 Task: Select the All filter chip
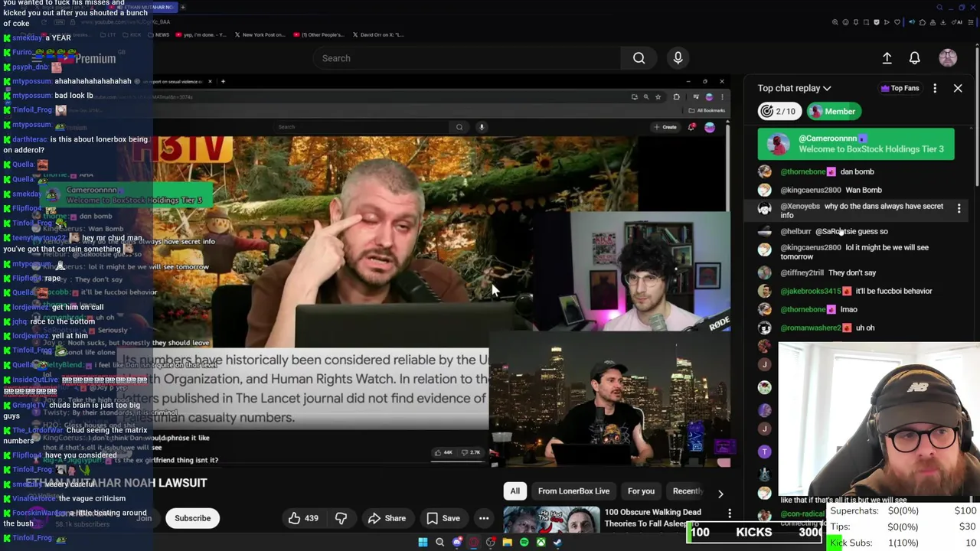tap(515, 491)
